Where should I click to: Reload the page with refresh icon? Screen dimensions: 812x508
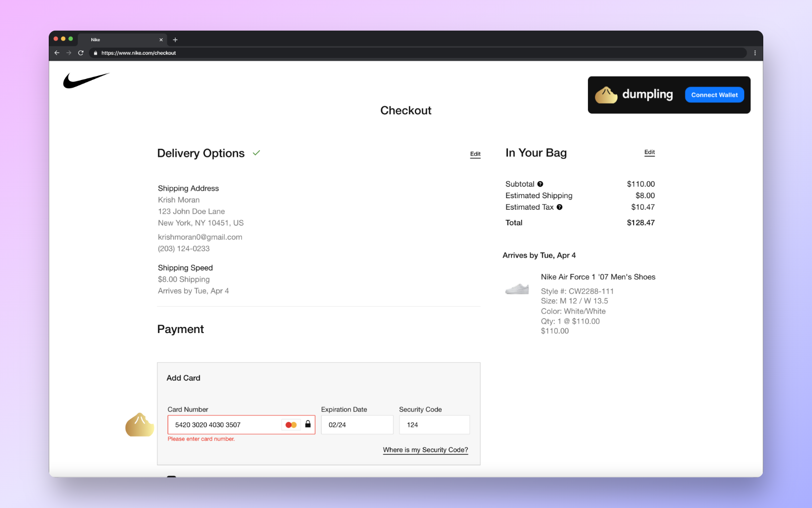[x=81, y=53]
